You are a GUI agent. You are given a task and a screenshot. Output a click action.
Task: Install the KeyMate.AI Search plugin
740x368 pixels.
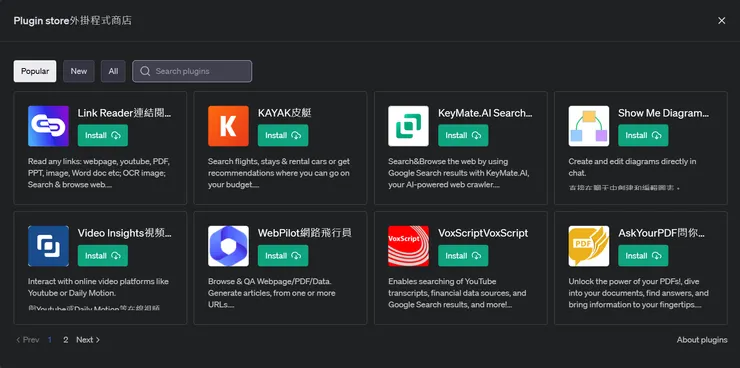pos(463,135)
